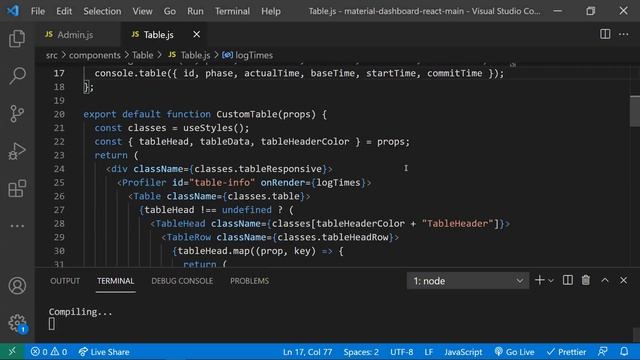Open notifications bell in status bar
This screenshot has width=640, height=360.
click(624, 351)
